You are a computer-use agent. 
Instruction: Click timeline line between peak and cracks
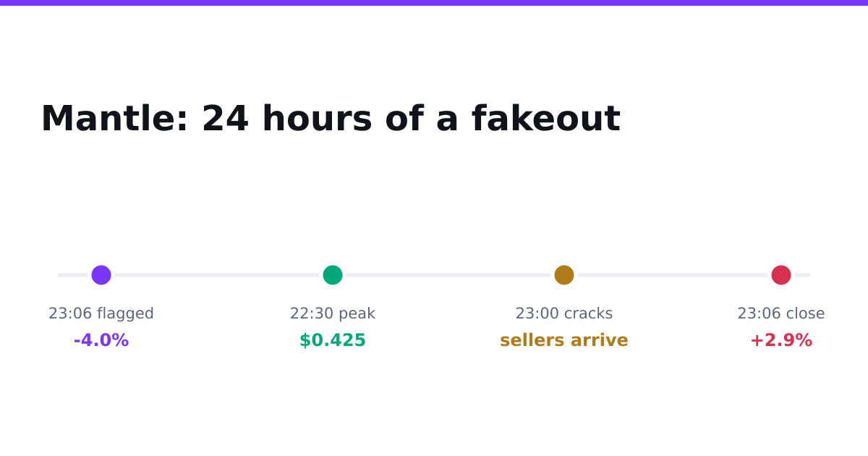pos(448,275)
